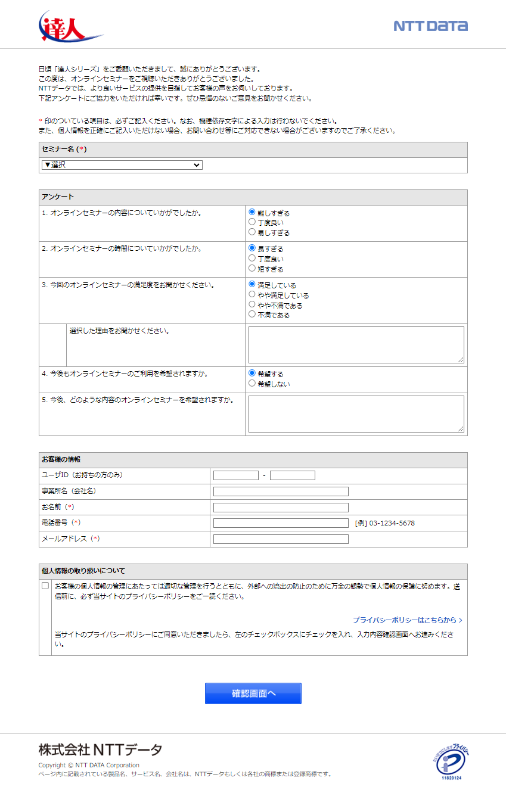
Task: Choose 短すぎる for seminar length
Action: pyautogui.click(x=252, y=269)
